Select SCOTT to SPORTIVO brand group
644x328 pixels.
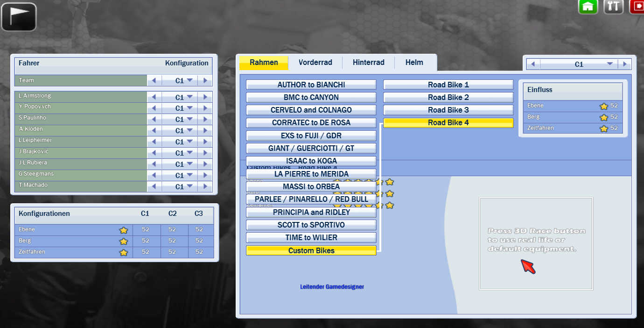click(x=311, y=225)
